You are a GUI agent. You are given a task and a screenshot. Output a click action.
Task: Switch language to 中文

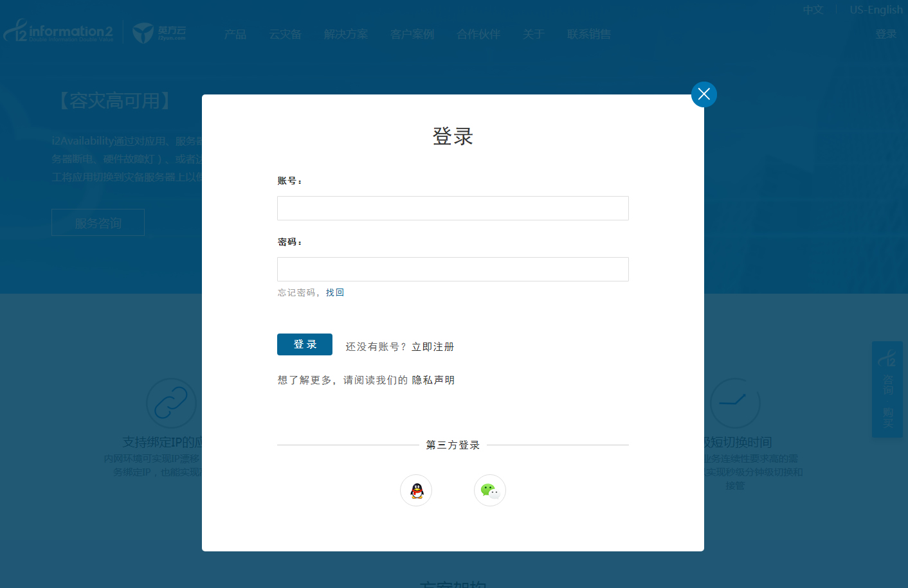click(x=813, y=10)
